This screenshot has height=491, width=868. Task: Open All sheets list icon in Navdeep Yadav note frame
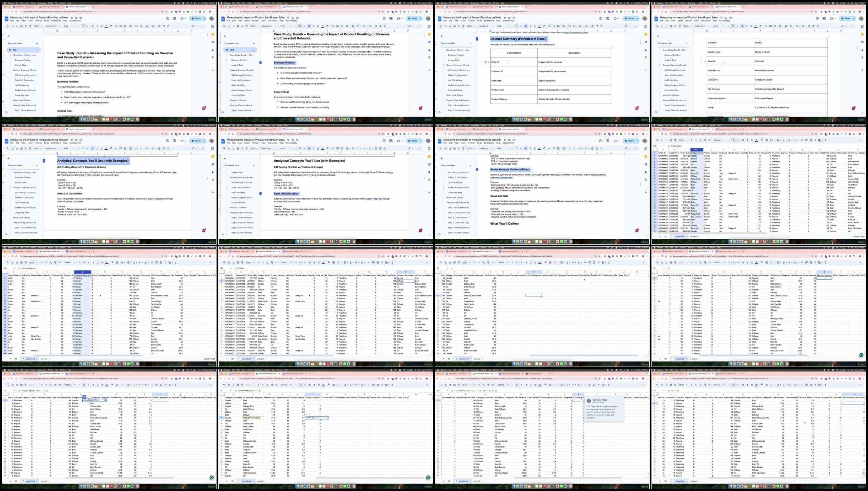tap(449, 481)
